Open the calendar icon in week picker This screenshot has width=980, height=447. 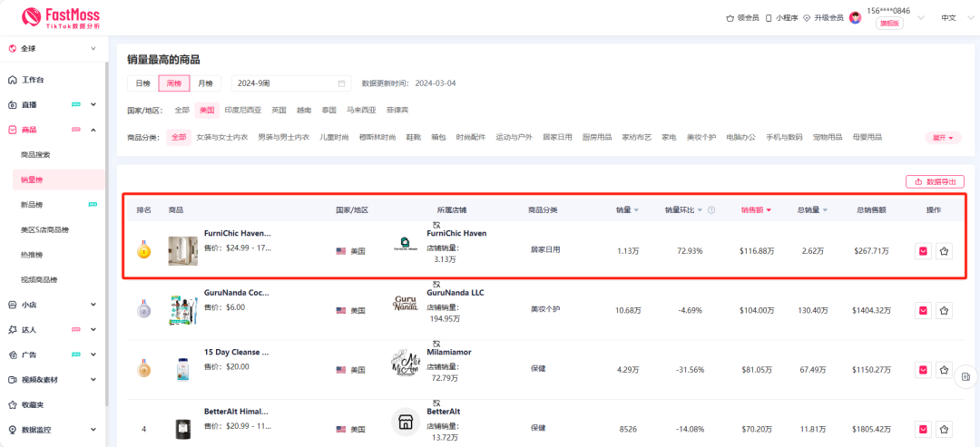[x=342, y=83]
